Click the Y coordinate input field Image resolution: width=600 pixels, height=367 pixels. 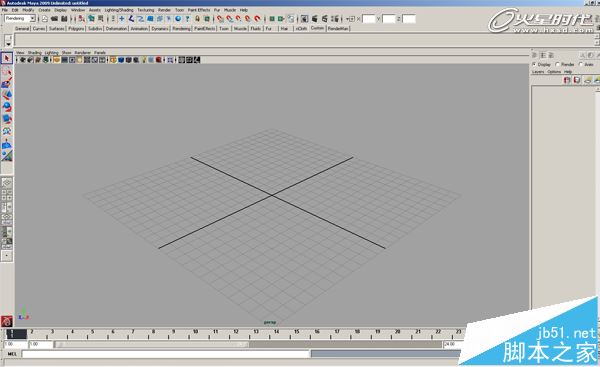click(389, 18)
